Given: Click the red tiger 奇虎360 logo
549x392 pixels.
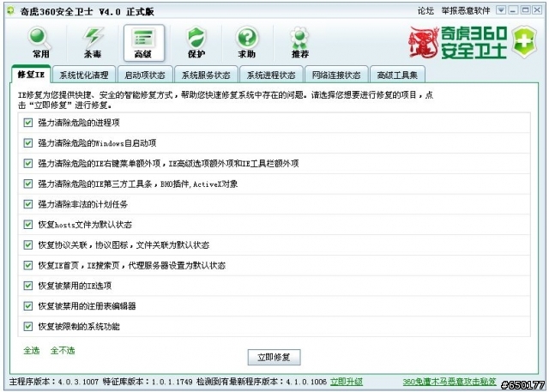Looking at the screenshot, I should coord(424,42).
